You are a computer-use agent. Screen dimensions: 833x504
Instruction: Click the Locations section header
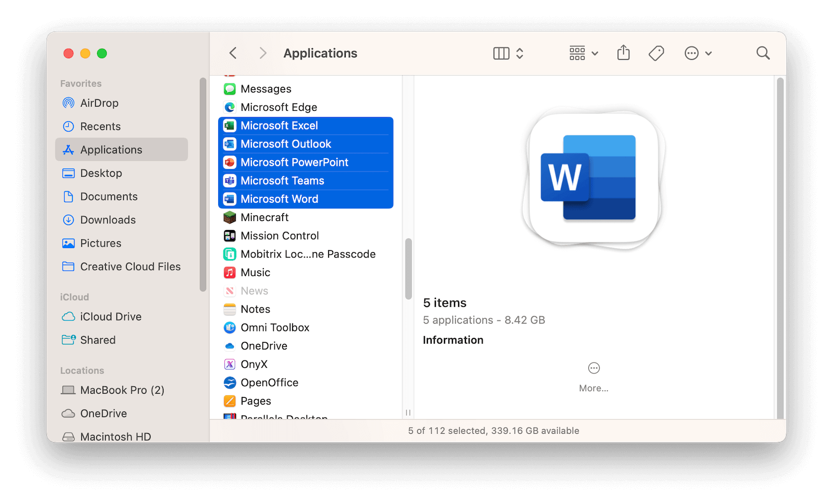(82, 370)
